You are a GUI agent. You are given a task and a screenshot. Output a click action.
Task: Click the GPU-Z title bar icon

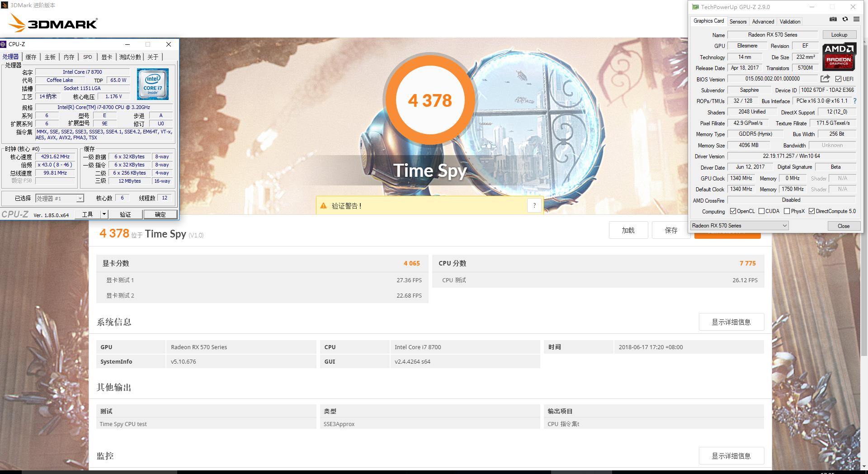[x=695, y=7]
